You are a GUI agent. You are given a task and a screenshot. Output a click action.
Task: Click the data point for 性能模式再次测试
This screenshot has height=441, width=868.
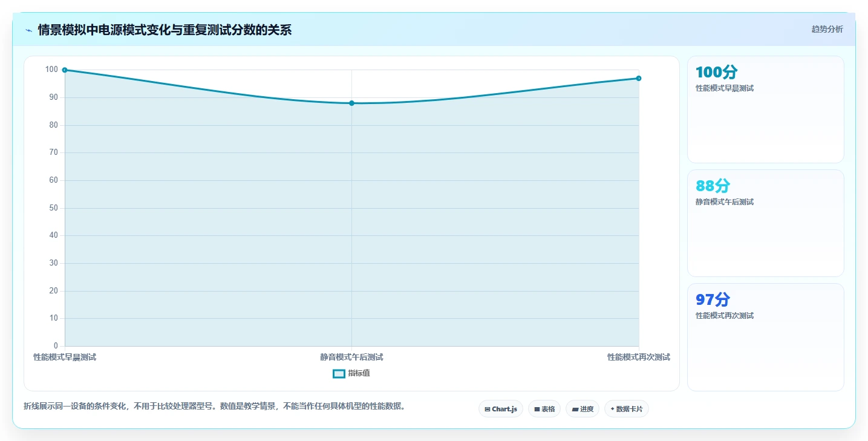pyautogui.click(x=639, y=79)
